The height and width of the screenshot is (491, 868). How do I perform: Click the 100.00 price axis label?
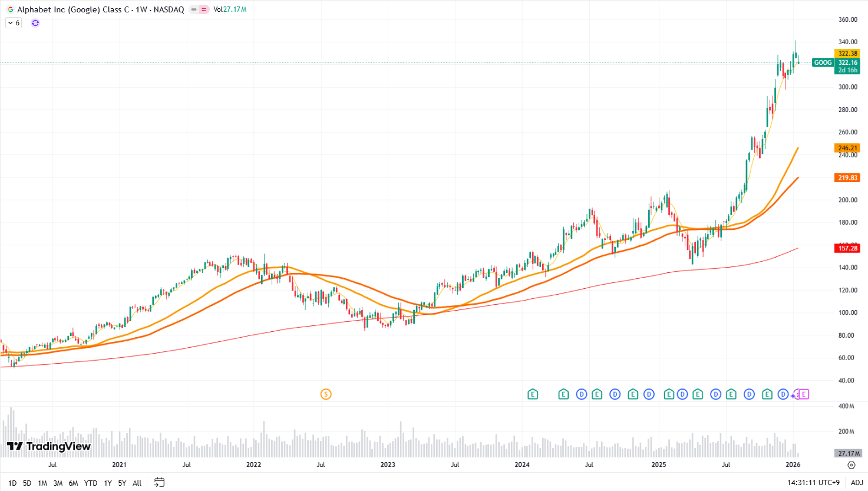(x=848, y=312)
